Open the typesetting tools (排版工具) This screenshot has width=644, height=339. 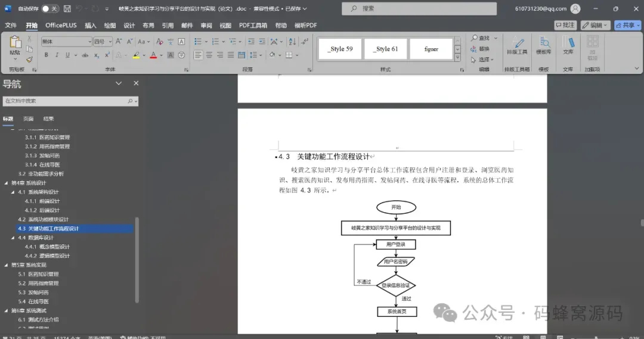(x=517, y=45)
